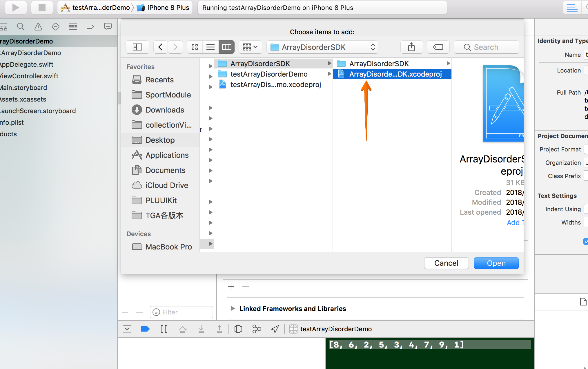The image size is (588, 369).
Task: Click the Run play button
Action: [x=16, y=8]
